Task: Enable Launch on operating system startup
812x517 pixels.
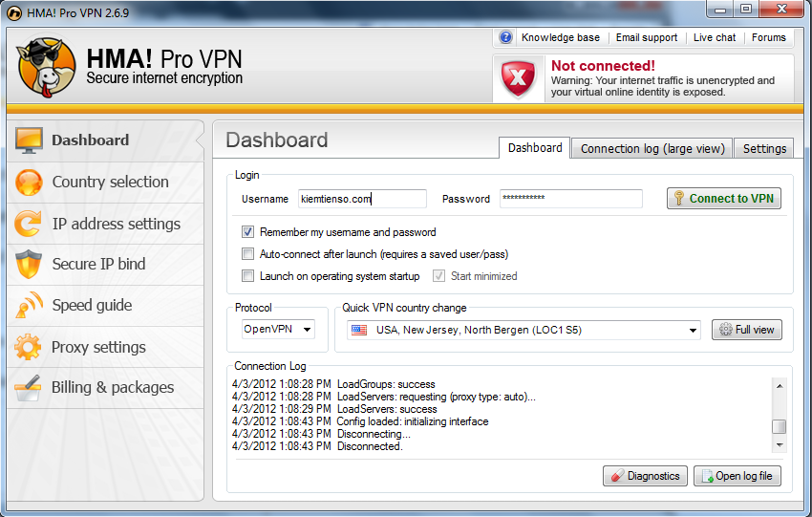Action: (x=248, y=275)
